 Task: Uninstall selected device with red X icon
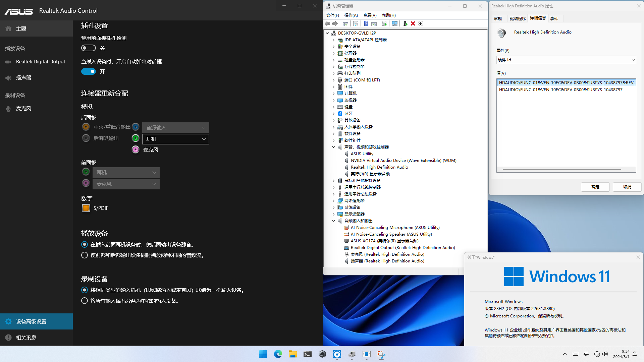click(x=413, y=23)
